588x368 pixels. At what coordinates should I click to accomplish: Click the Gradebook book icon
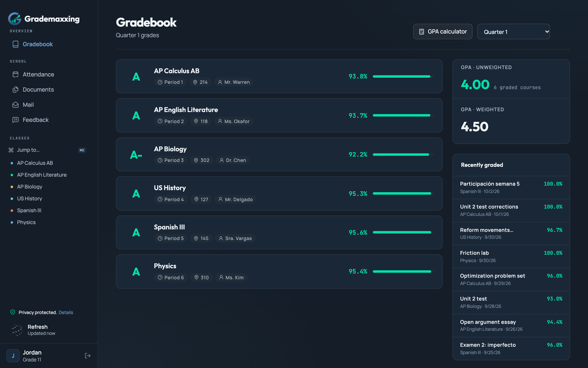coord(16,44)
